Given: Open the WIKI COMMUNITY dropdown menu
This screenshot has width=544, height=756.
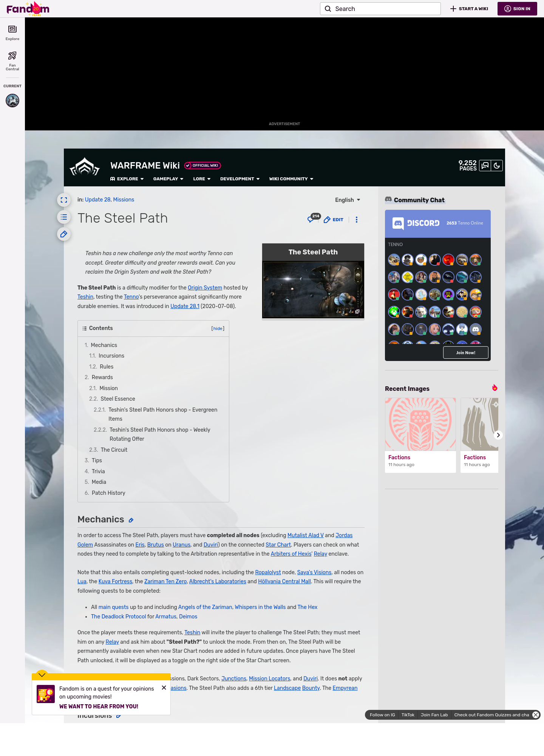Looking at the screenshot, I should pyautogui.click(x=291, y=179).
